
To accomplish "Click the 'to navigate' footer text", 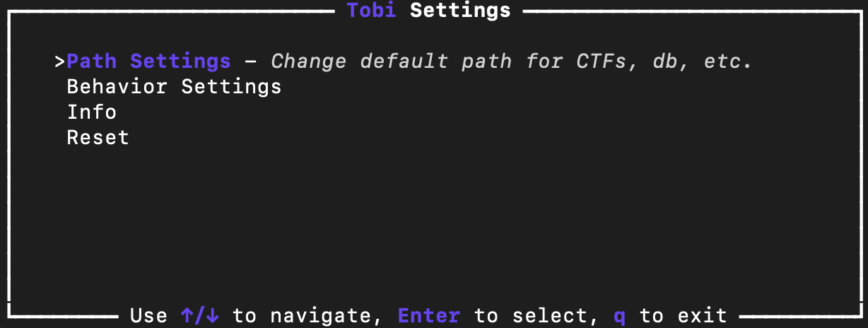I will (x=307, y=315).
